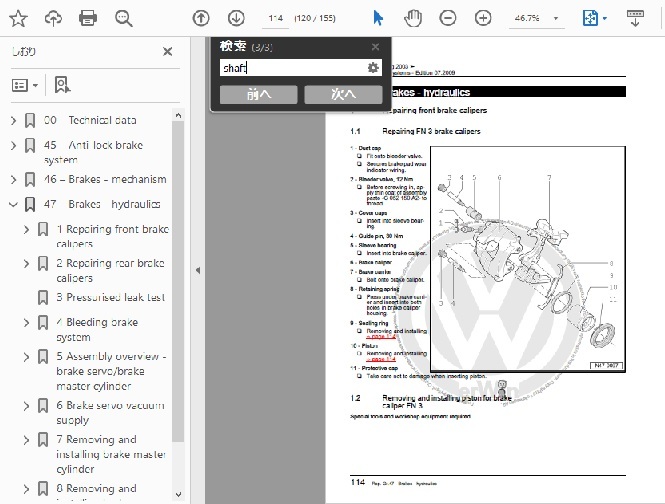Open bookmark 45 Anti-lock brake system
This screenshot has height=504, width=665.
[93, 152]
